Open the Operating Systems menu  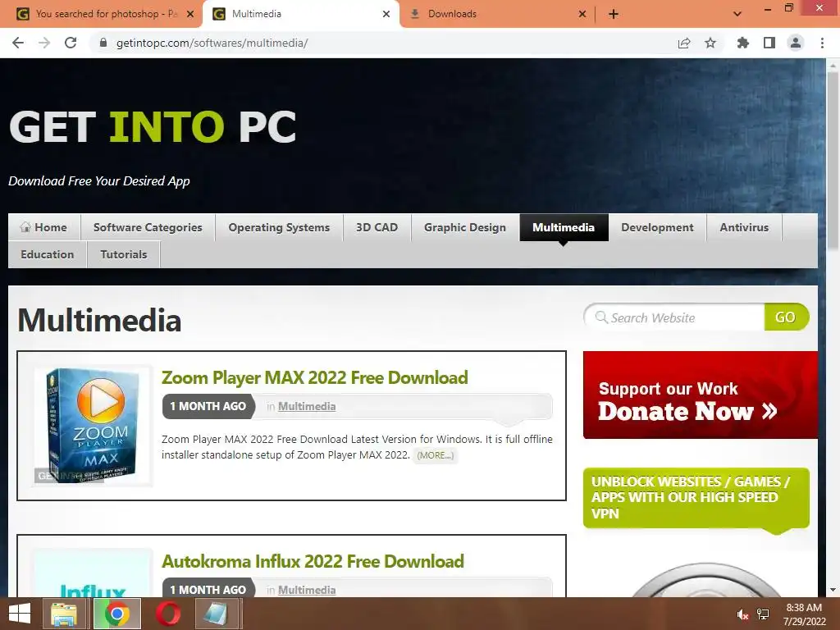tap(279, 227)
